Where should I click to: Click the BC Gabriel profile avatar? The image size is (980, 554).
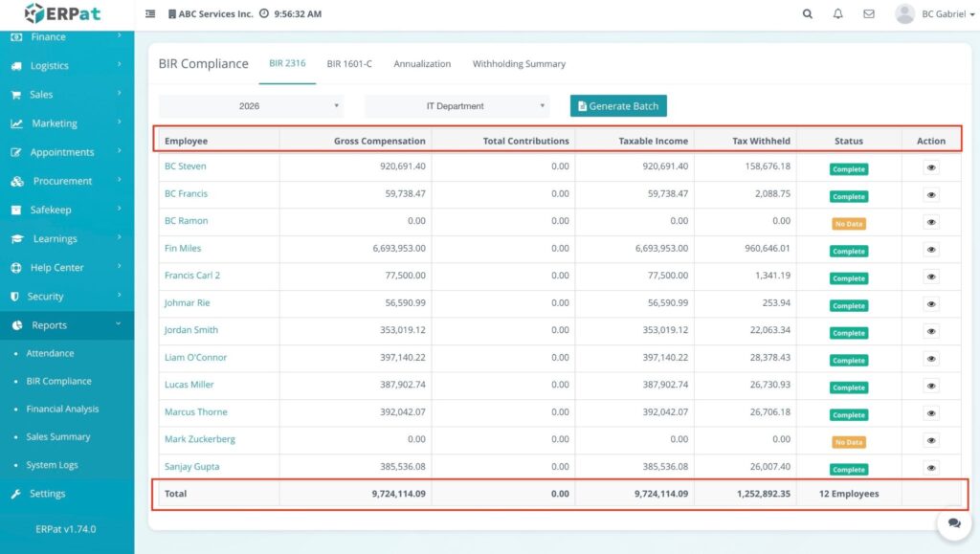coord(904,14)
